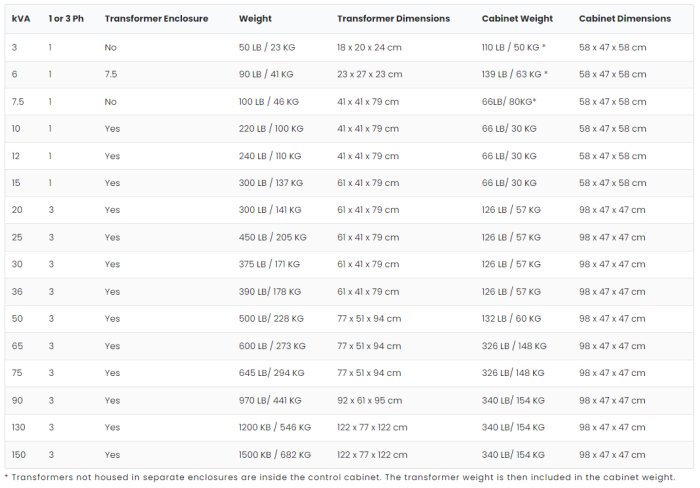
Task: Click the kVA column header
Action: pyautogui.click(x=21, y=19)
